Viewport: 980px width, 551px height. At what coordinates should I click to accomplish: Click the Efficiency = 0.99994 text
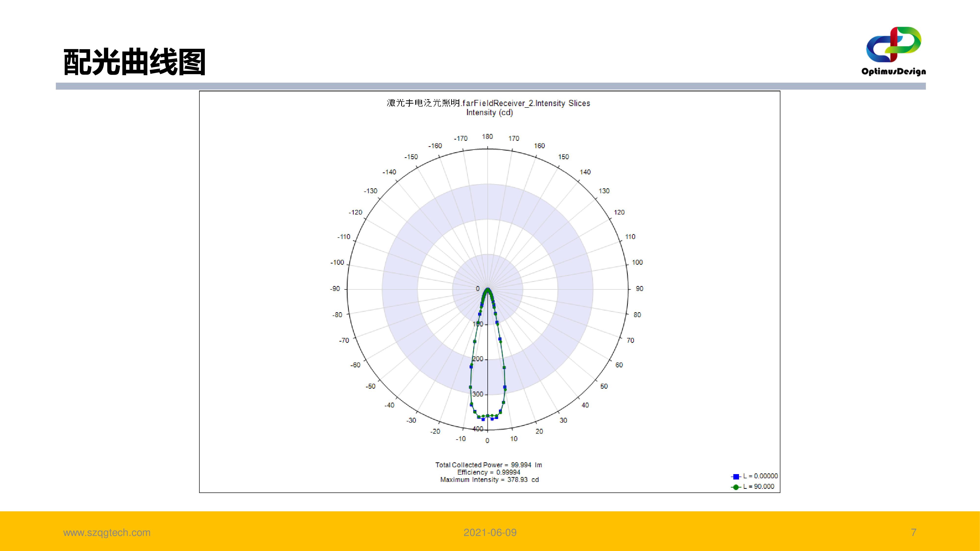(x=488, y=472)
